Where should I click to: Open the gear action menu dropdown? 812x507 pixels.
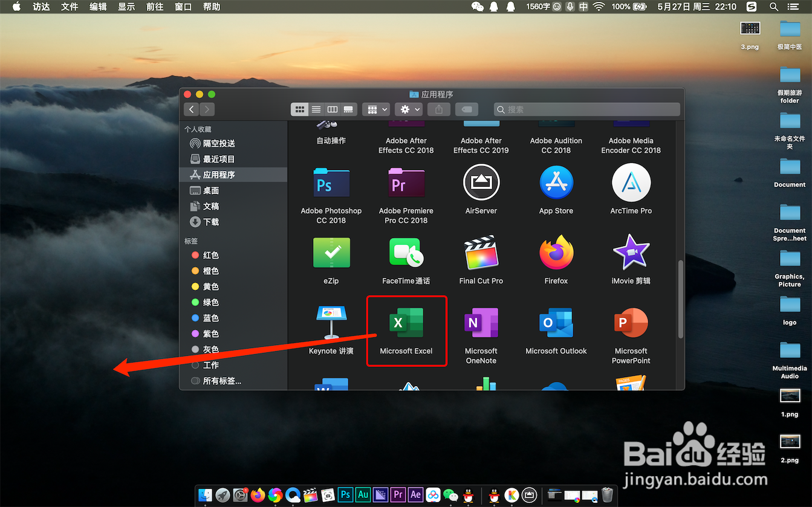[409, 109]
